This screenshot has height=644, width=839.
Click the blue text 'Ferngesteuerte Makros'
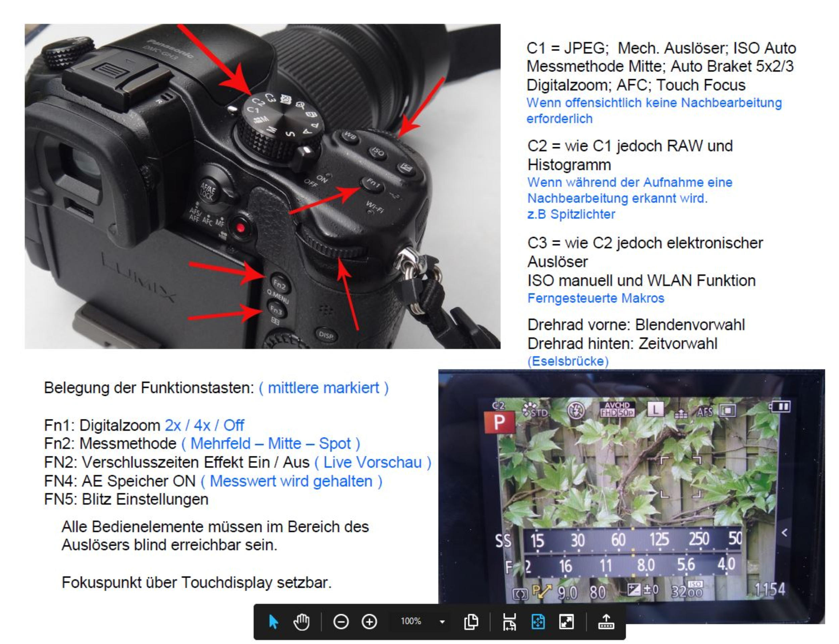pyautogui.click(x=596, y=298)
